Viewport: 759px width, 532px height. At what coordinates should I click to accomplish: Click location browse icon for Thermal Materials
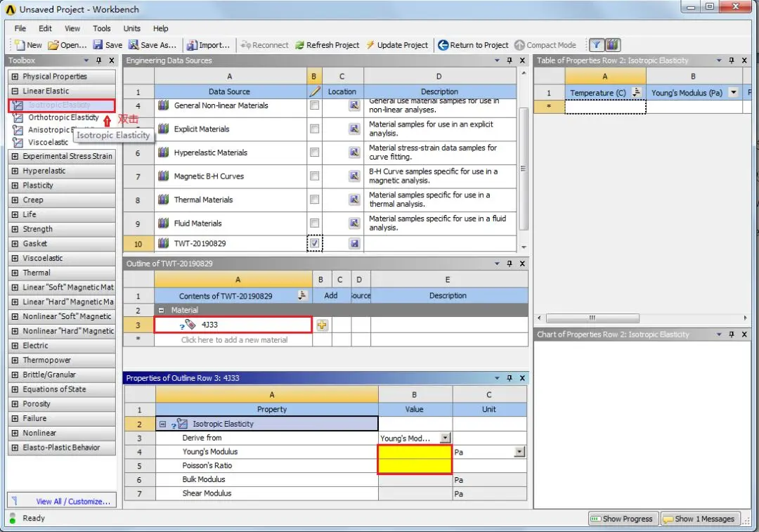(x=354, y=200)
